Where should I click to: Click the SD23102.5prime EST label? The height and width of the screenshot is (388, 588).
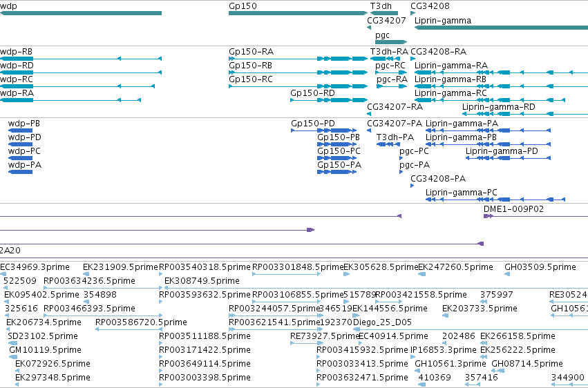[x=43, y=336]
